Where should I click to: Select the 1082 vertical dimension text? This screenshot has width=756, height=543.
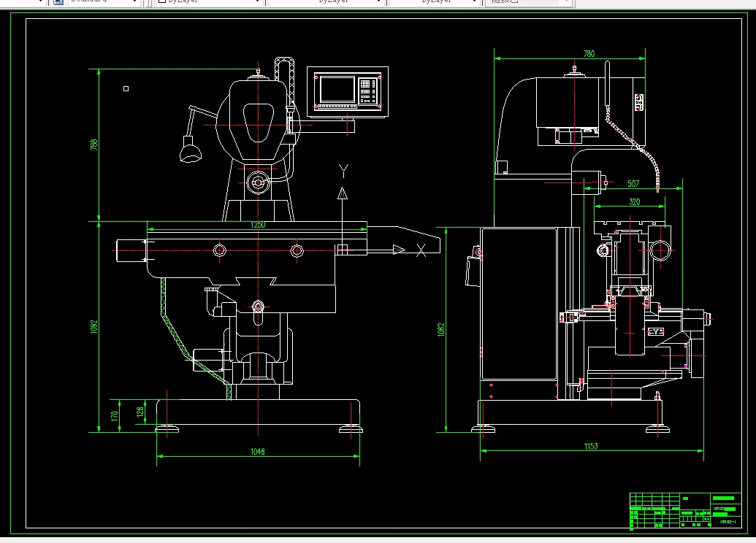[440, 330]
